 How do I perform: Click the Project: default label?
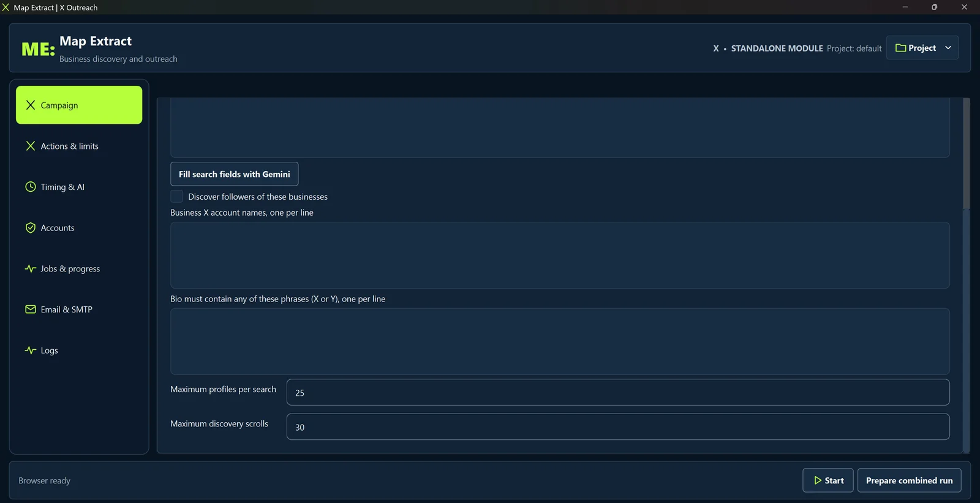coord(854,48)
